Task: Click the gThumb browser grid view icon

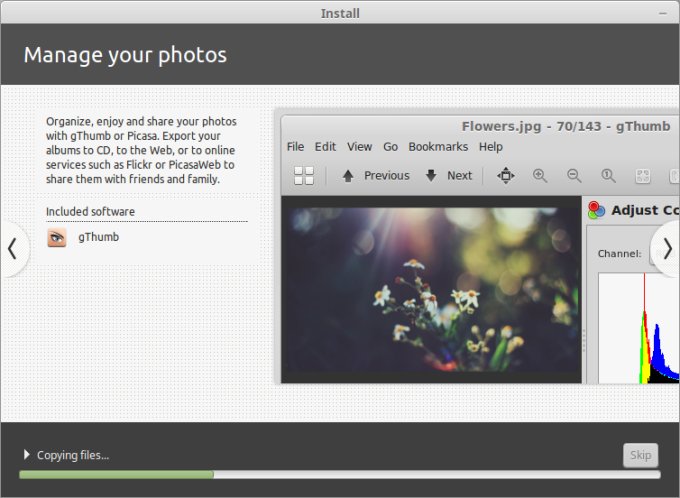Action: click(304, 176)
